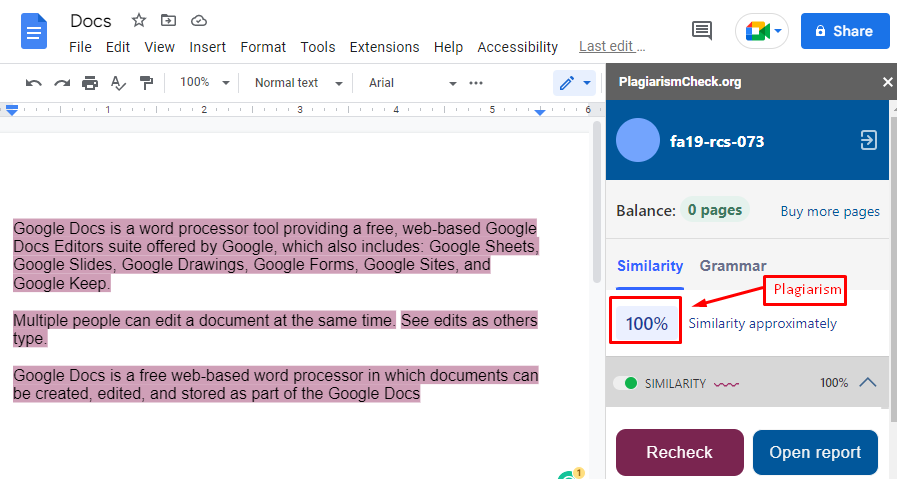Click the Undo icon

click(34, 83)
